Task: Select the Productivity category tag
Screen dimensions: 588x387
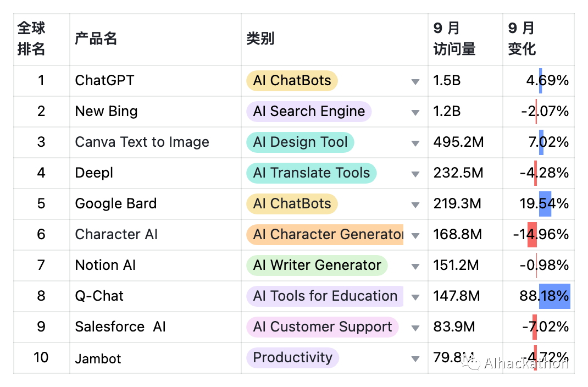Action: coord(292,358)
